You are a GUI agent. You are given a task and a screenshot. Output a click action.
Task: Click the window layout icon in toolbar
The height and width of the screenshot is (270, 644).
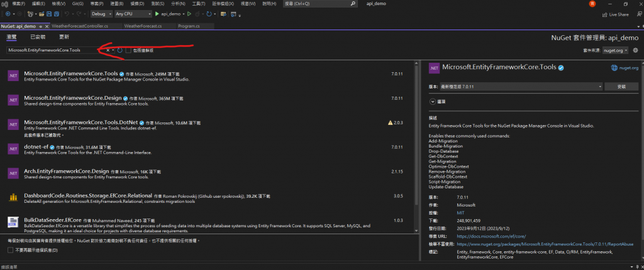point(233,14)
